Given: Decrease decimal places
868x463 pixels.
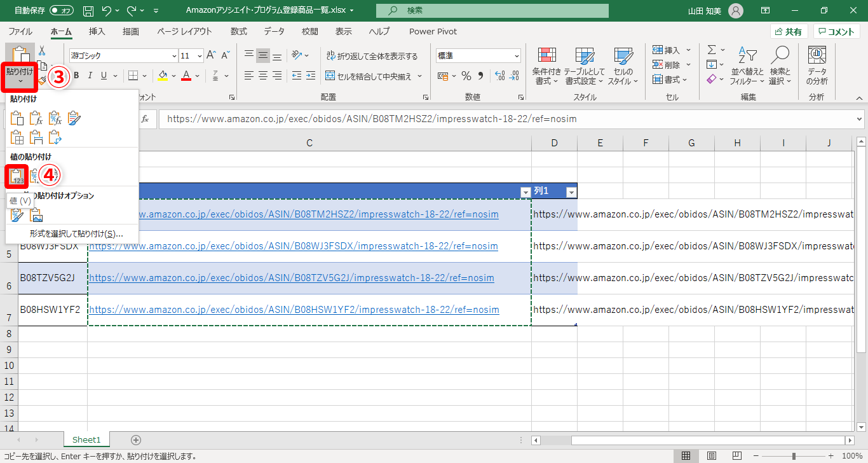Looking at the screenshot, I should (x=515, y=76).
